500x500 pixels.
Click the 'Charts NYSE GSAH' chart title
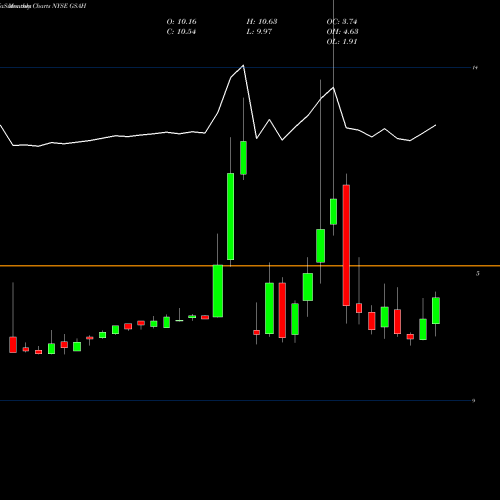coord(59,6)
